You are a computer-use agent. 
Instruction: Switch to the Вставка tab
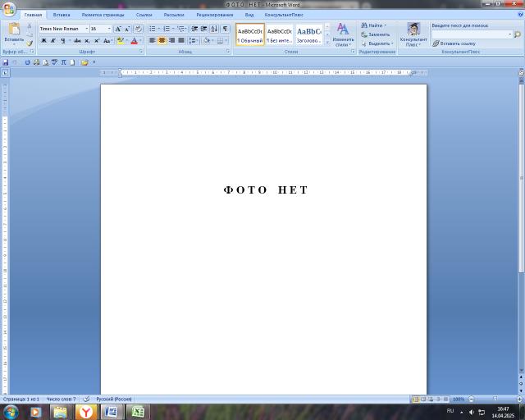[x=62, y=15]
